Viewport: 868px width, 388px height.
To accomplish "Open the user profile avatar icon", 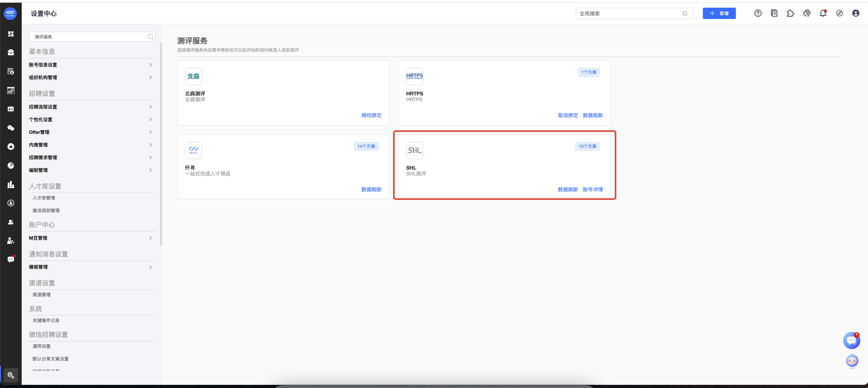I will coord(856,13).
